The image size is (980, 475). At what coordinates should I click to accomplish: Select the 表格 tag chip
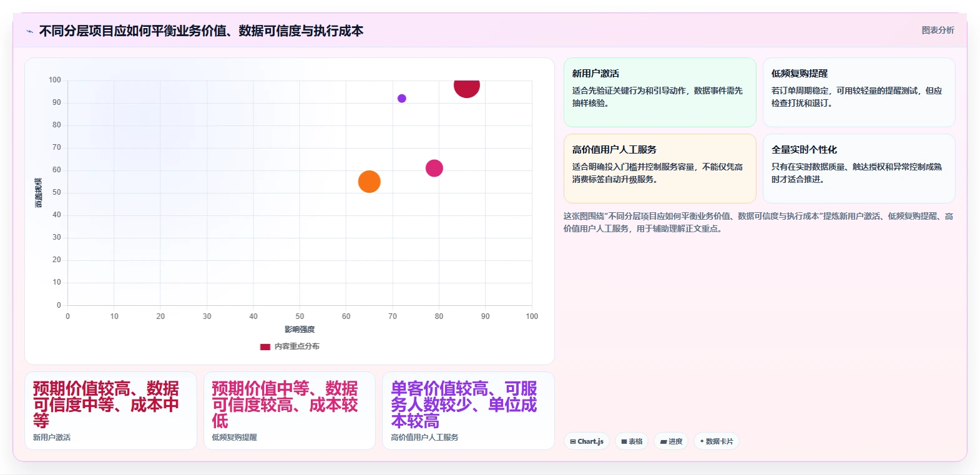tap(632, 441)
